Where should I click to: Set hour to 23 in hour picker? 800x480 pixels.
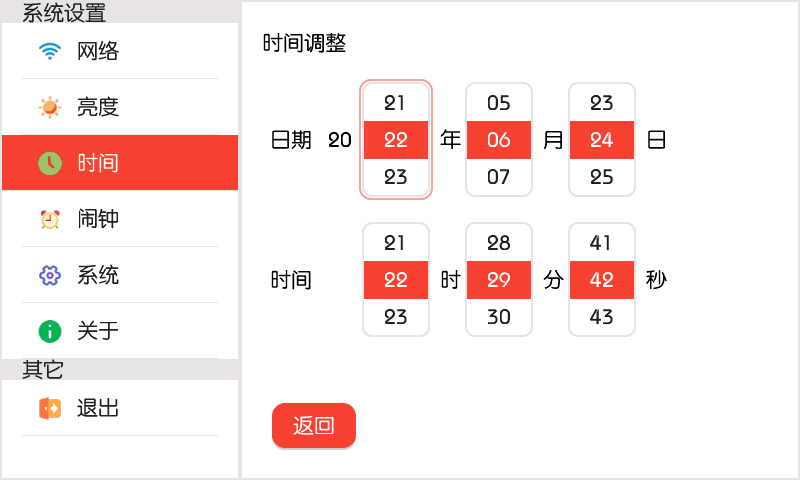395,317
